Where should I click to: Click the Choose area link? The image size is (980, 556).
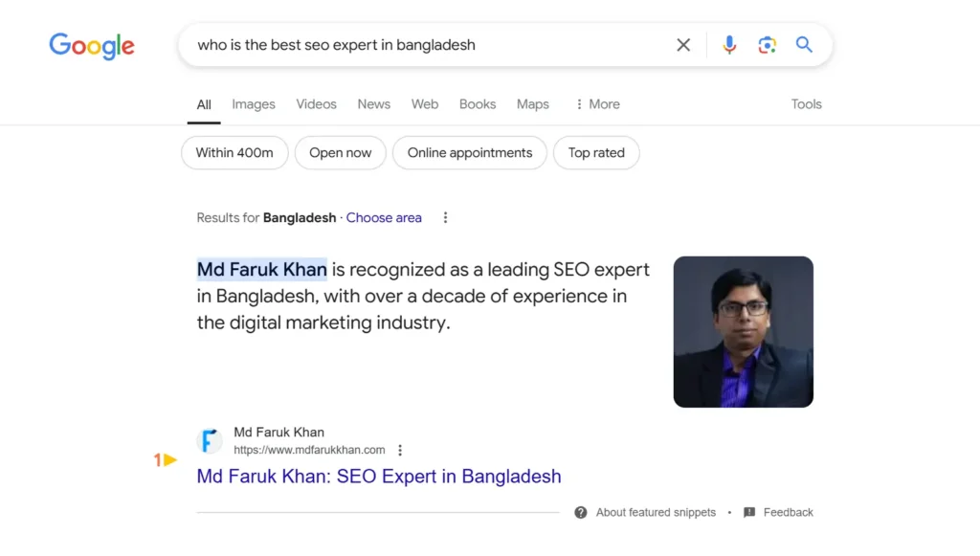point(384,218)
